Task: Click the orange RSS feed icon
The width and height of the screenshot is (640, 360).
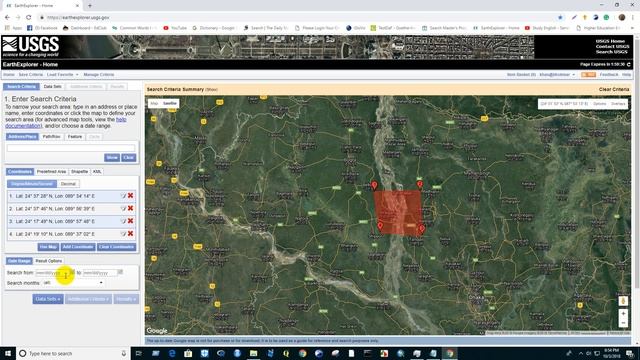Action: pyautogui.click(x=588, y=75)
